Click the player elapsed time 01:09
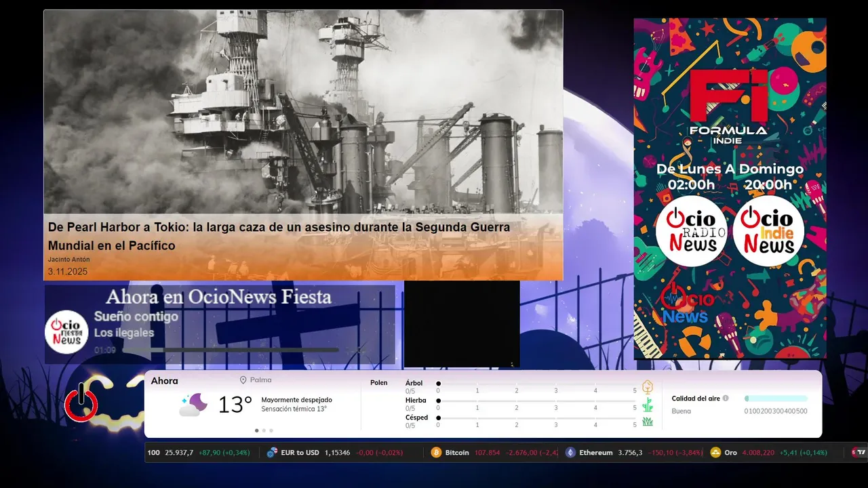The height and width of the screenshot is (488, 868). point(105,350)
